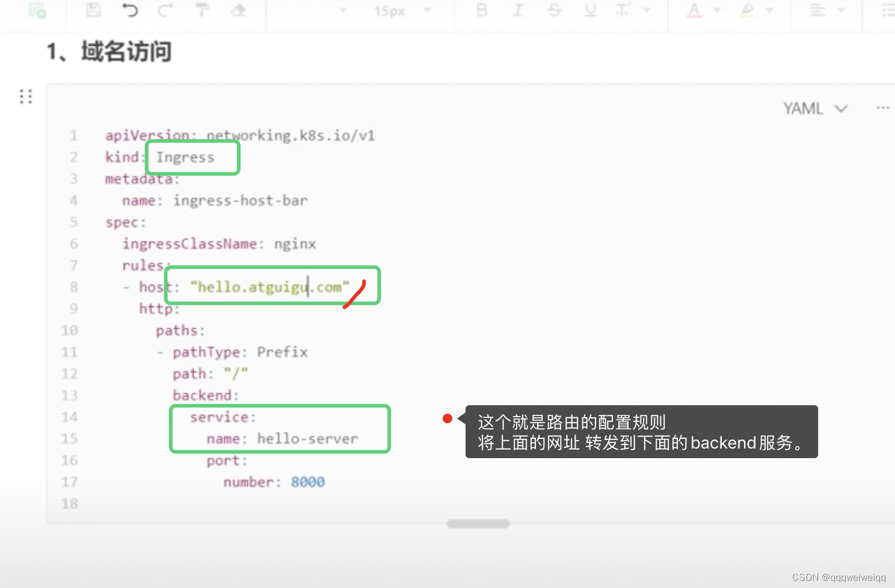Click the save icon in toolbar

94,10
